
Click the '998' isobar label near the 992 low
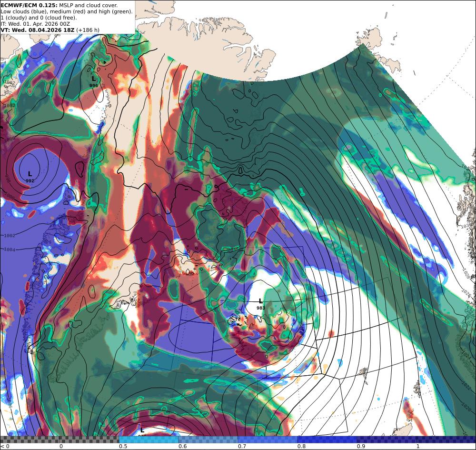click(8, 179)
